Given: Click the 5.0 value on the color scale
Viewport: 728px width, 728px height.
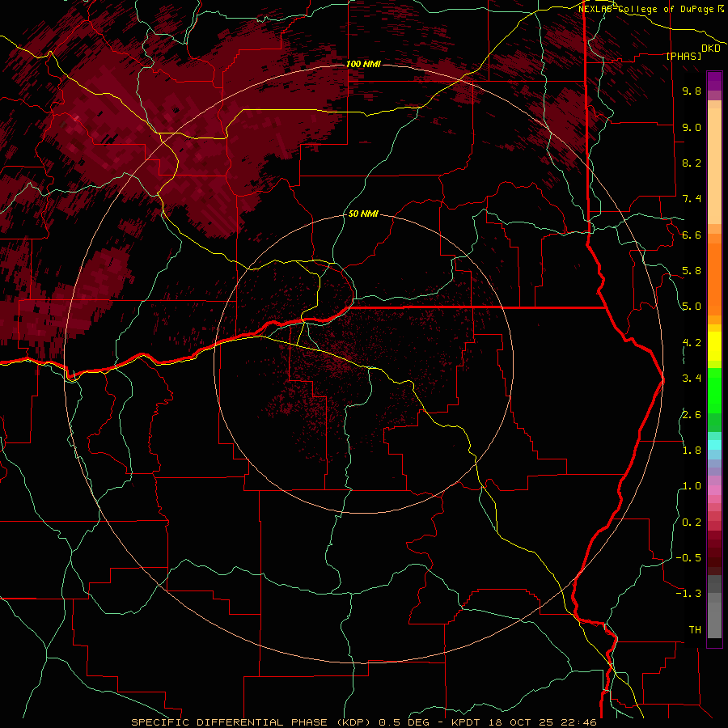Looking at the screenshot, I should [x=692, y=307].
